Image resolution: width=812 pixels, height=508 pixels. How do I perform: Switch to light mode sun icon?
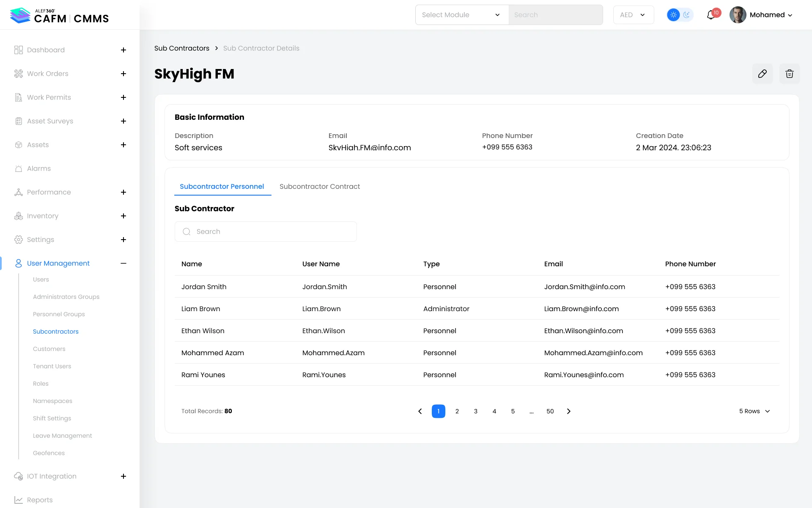(x=673, y=15)
